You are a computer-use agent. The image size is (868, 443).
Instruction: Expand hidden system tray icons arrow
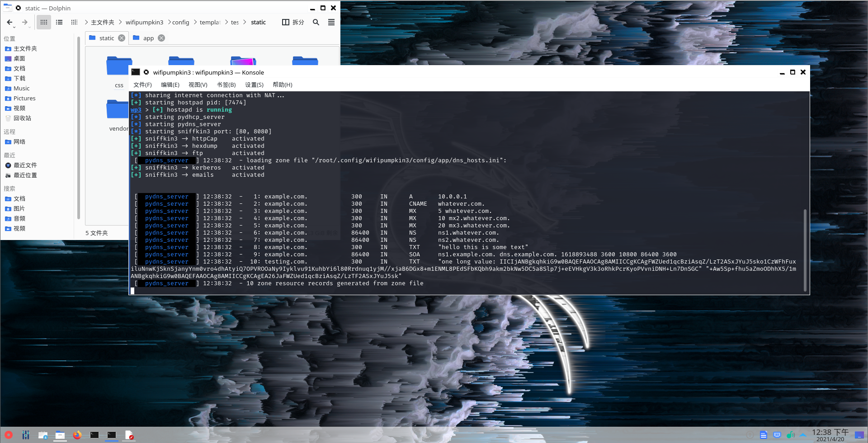(803, 435)
